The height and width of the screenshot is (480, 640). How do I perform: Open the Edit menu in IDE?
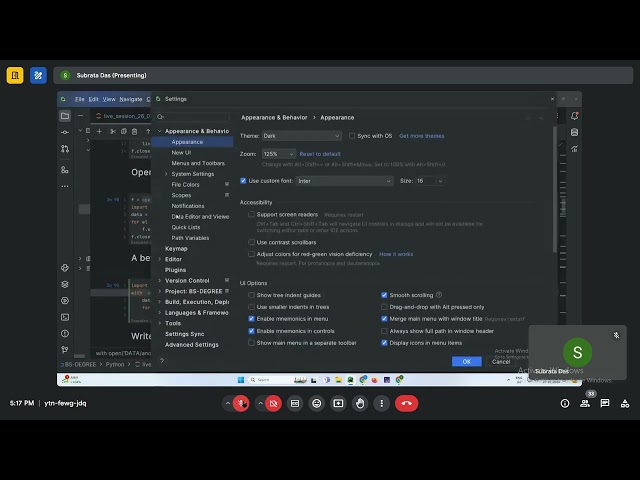[x=93, y=99]
